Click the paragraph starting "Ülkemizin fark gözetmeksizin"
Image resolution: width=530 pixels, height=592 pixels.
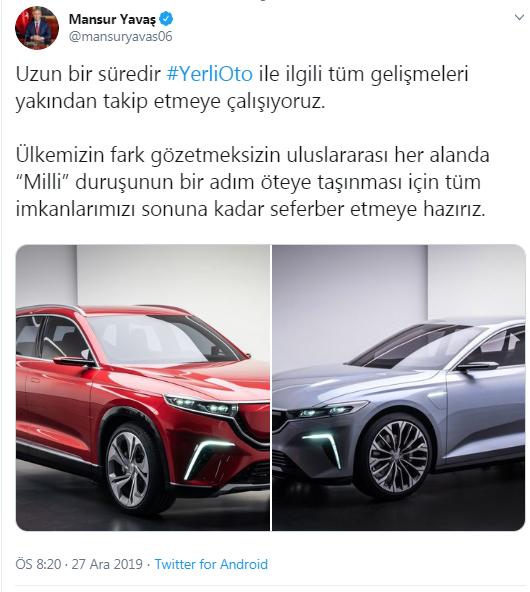click(253, 182)
